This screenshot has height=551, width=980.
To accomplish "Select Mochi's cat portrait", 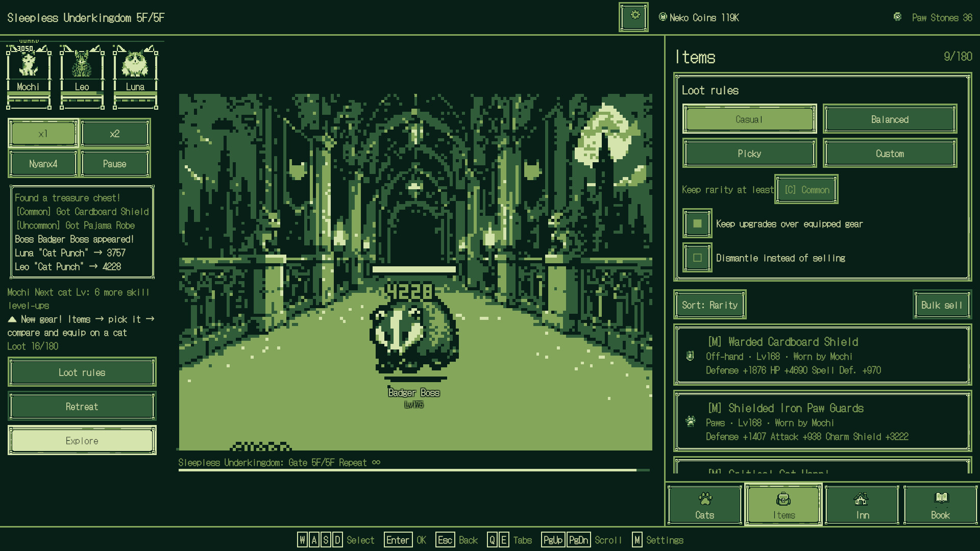I will point(29,77).
